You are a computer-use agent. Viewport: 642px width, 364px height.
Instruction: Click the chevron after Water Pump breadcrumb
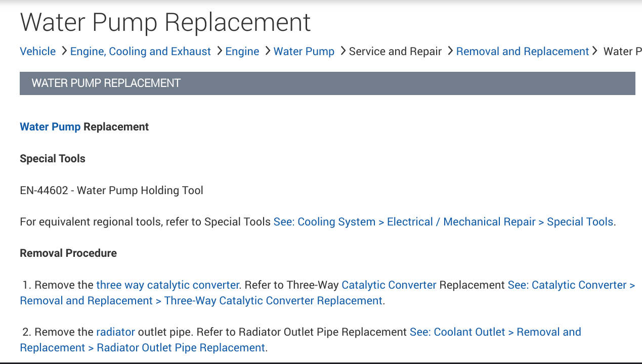(x=343, y=51)
